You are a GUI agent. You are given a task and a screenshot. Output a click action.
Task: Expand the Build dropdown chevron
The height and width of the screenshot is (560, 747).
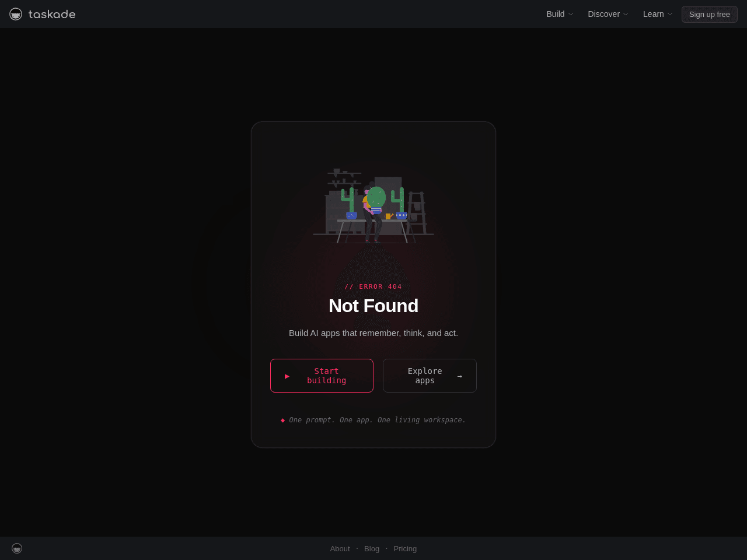[571, 14]
